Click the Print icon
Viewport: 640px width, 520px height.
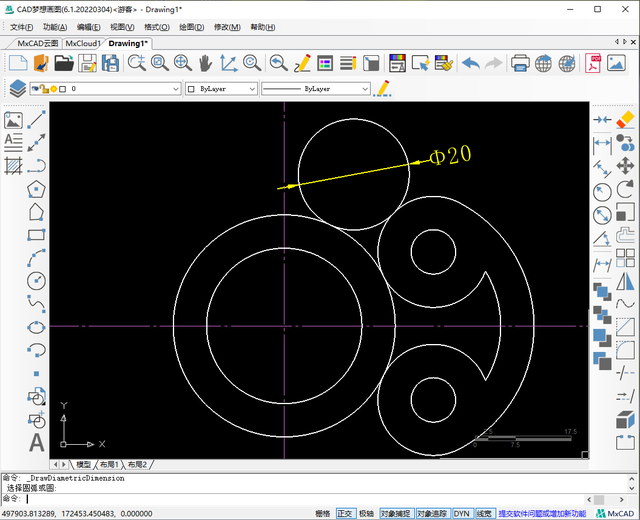tap(520, 63)
